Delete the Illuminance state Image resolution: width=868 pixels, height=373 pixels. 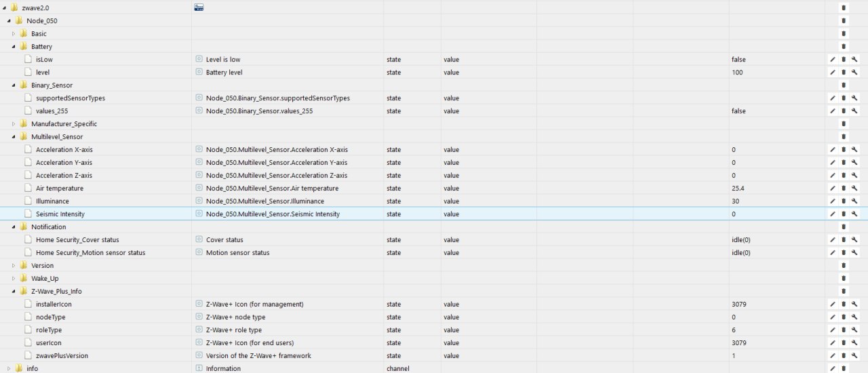coord(844,201)
